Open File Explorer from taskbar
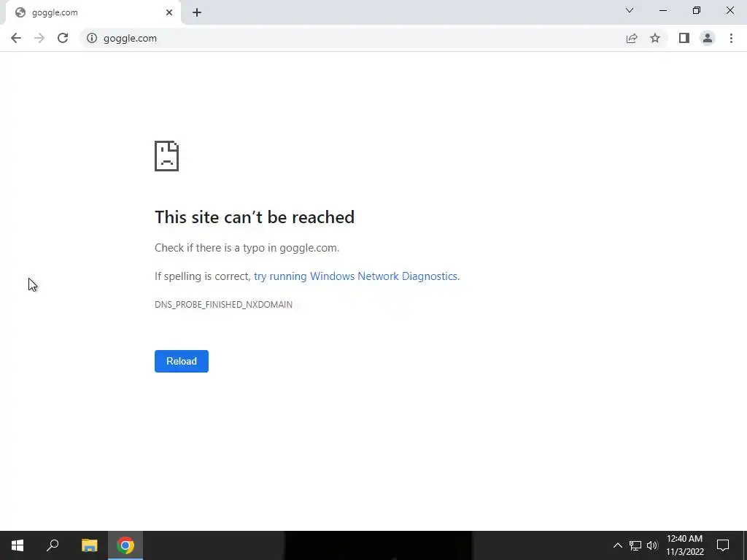 click(x=89, y=545)
